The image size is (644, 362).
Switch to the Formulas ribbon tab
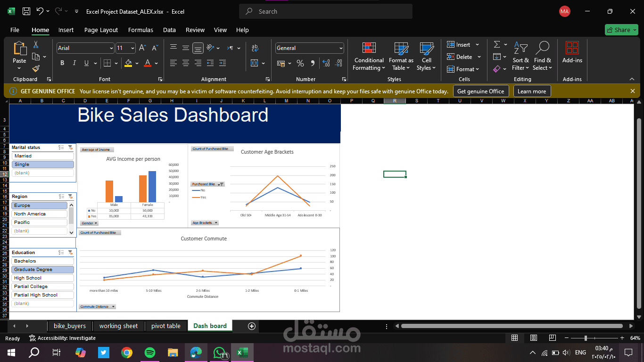tap(140, 30)
